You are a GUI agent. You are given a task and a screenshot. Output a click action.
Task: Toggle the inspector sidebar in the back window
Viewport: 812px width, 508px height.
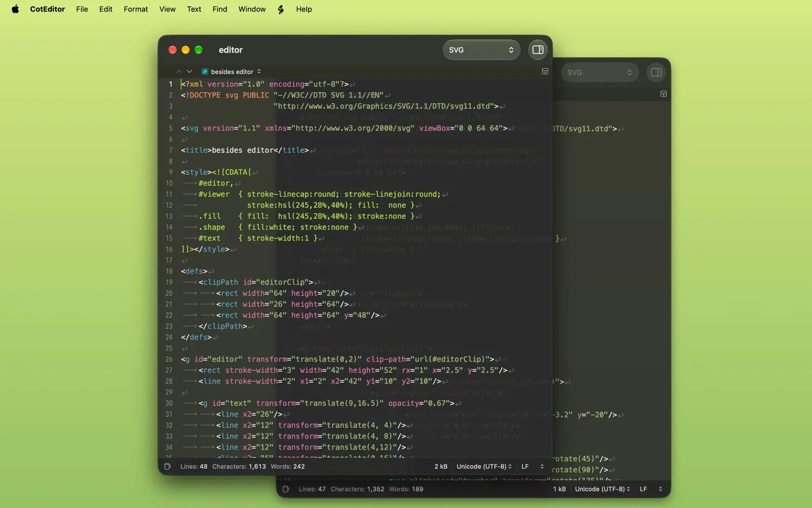[x=656, y=72]
